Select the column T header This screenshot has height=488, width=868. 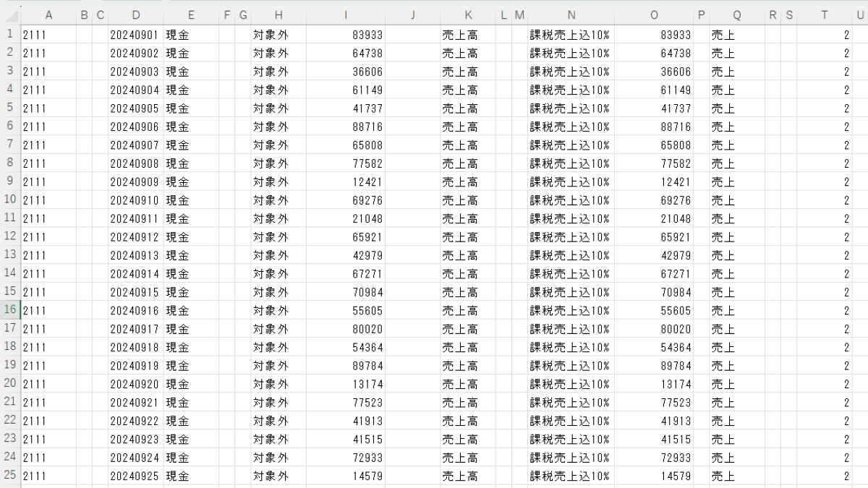pos(825,15)
